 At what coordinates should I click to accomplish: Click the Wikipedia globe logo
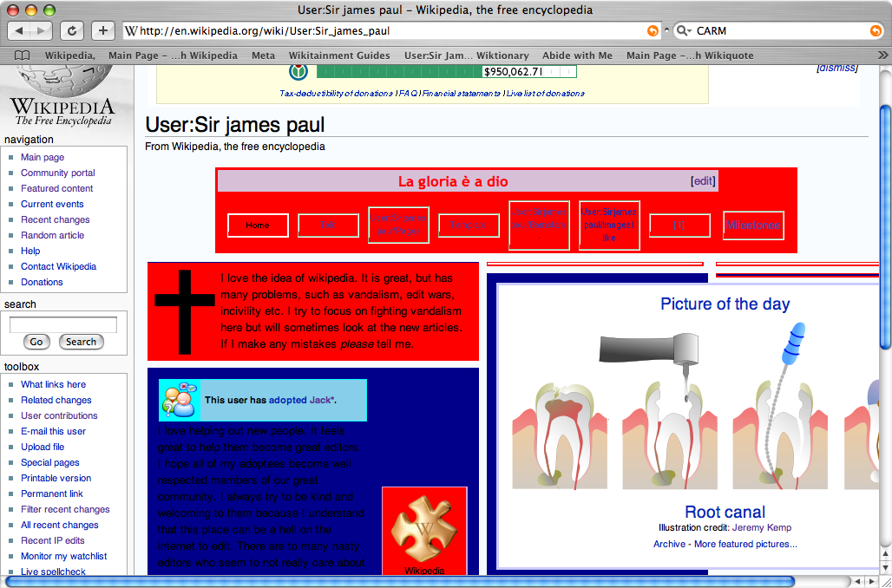(x=62, y=80)
